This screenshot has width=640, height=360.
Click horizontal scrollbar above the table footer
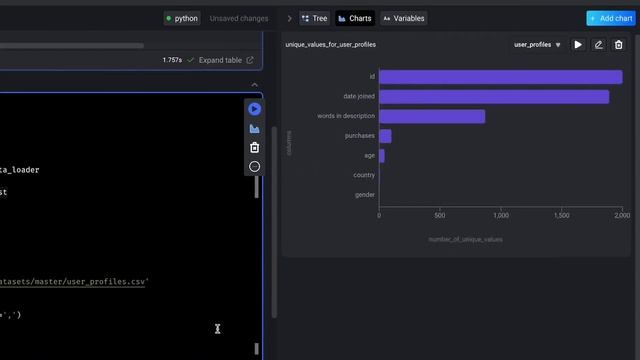[x=71, y=45]
